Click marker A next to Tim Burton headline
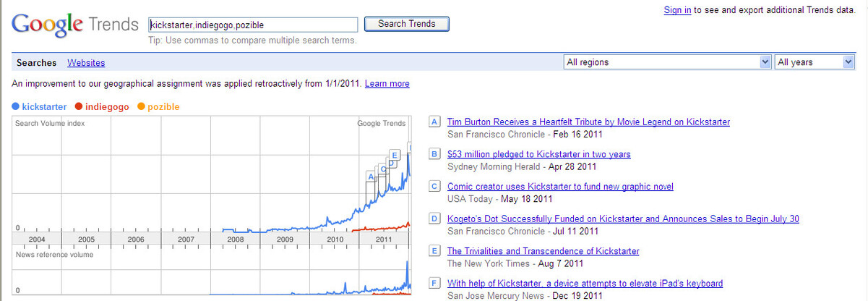 [434, 122]
